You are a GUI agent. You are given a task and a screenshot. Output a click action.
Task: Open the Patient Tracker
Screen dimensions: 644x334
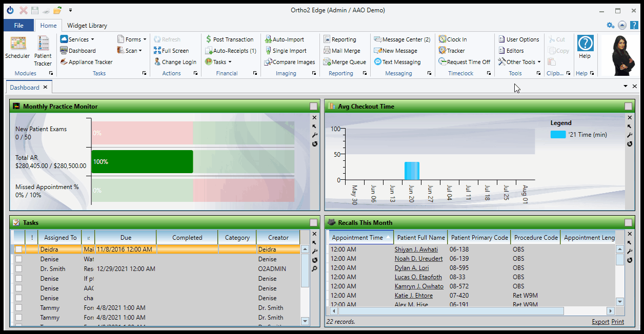[43, 50]
